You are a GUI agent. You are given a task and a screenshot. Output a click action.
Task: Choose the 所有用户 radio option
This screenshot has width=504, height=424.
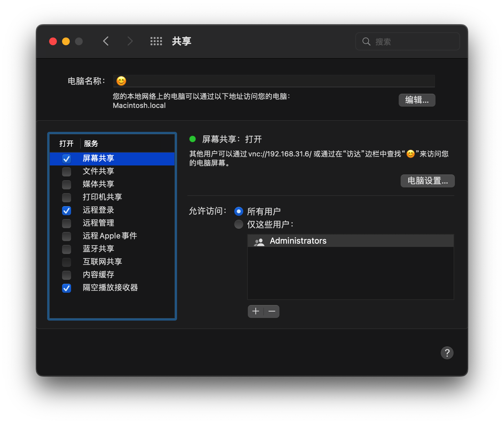[239, 211]
